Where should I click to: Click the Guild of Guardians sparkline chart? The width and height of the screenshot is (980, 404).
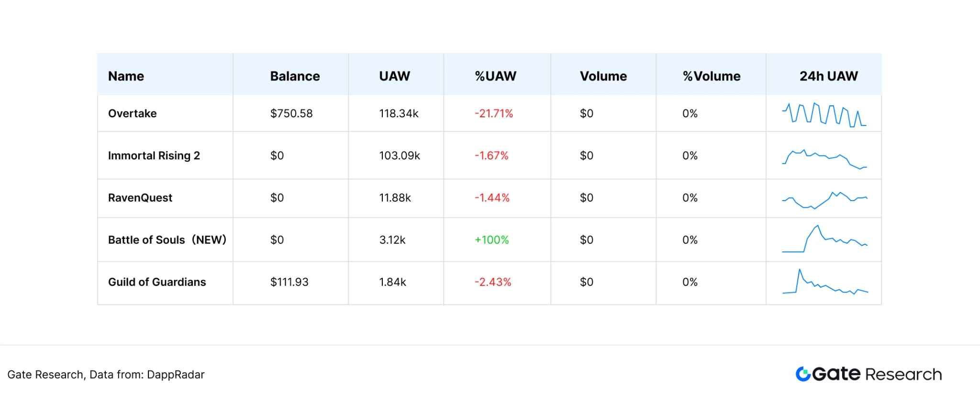(x=824, y=283)
